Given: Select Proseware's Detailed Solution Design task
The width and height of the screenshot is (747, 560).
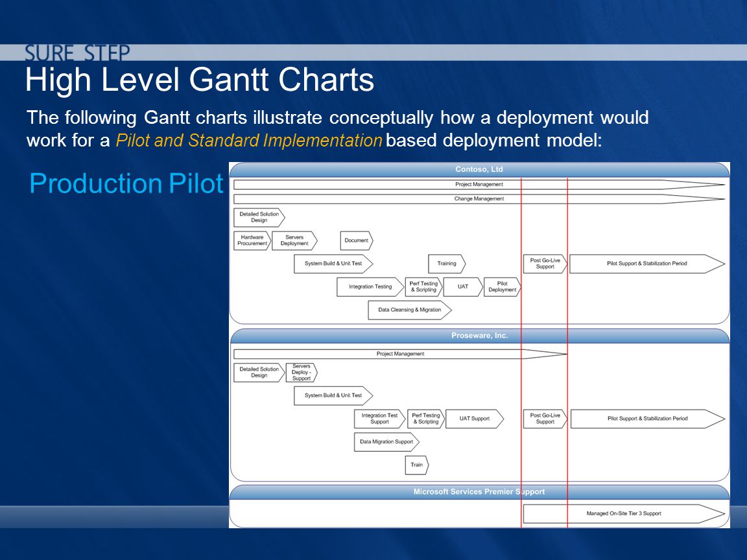Looking at the screenshot, I should pyautogui.click(x=259, y=373).
